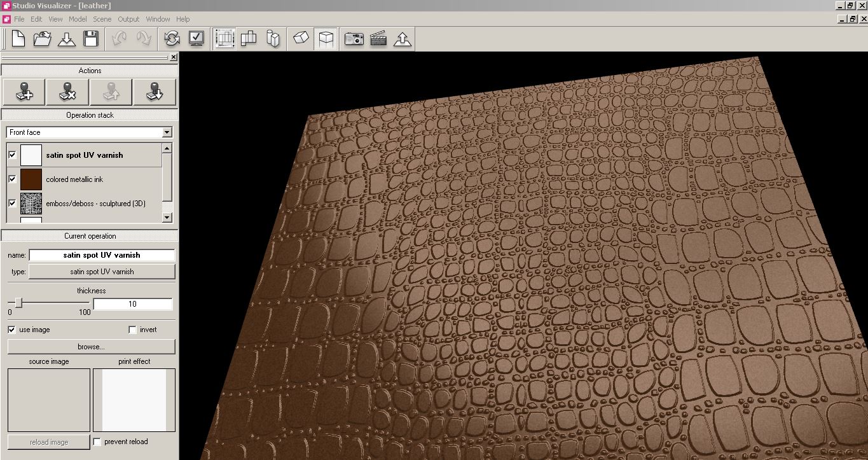Click the 'reload image' button
The image size is (868, 460).
tap(49, 442)
